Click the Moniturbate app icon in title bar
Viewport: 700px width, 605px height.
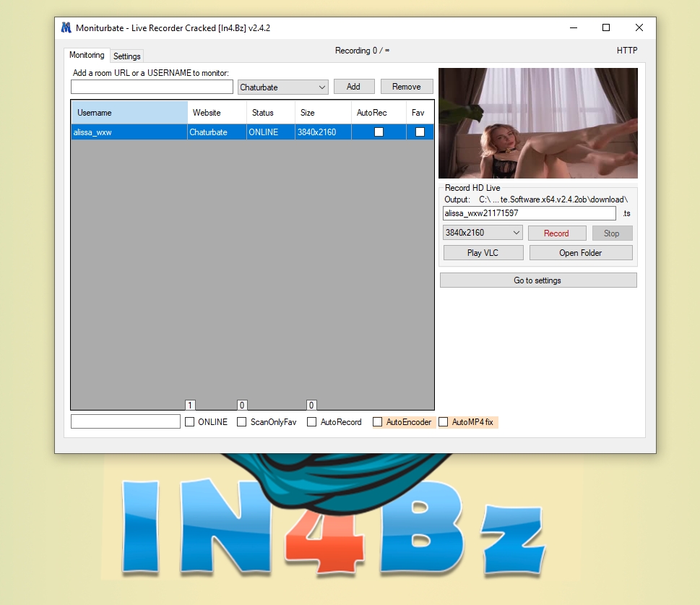(x=66, y=28)
